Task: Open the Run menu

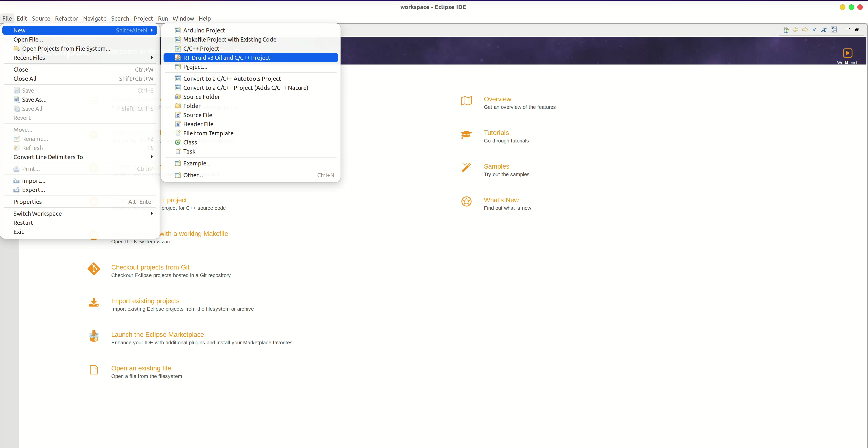Action: click(163, 19)
